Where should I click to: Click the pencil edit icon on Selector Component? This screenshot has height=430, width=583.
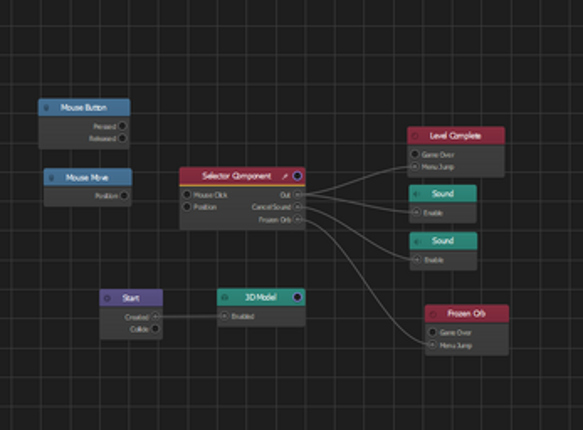coord(285,177)
